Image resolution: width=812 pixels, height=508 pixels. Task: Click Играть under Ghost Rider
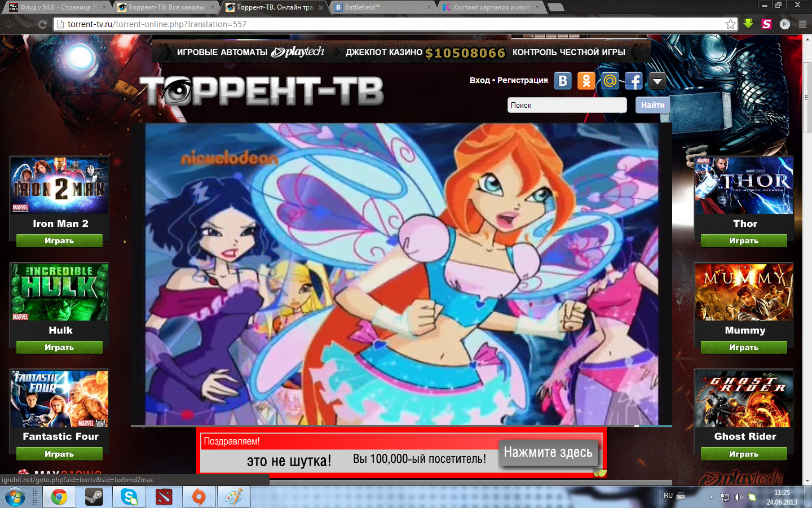pyautogui.click(x=744, y=454)
